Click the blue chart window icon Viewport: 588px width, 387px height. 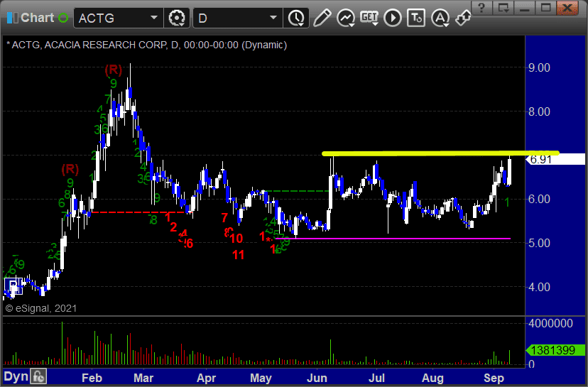(12, 18)
